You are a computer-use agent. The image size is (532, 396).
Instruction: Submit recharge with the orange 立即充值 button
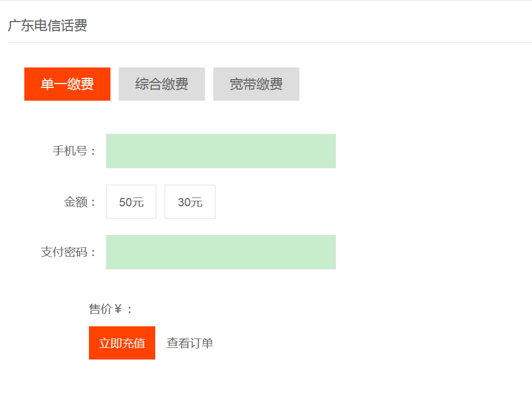122,343
